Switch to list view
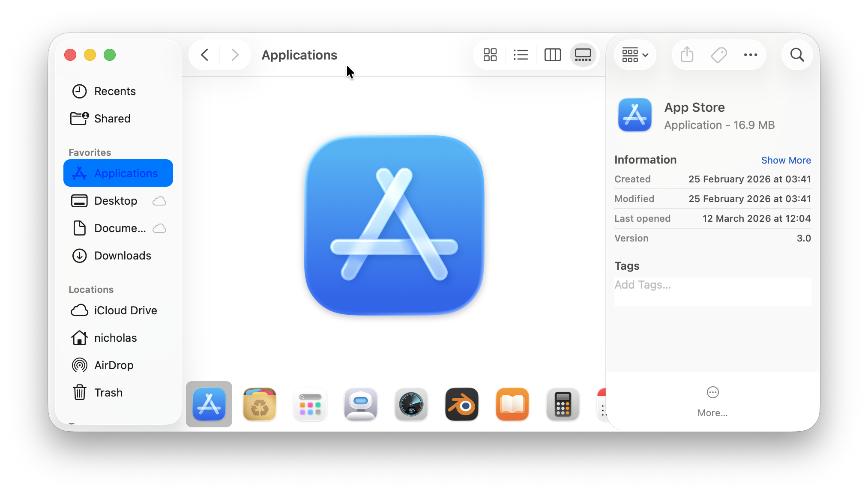 pyautogui.click(x=521, y=55)
